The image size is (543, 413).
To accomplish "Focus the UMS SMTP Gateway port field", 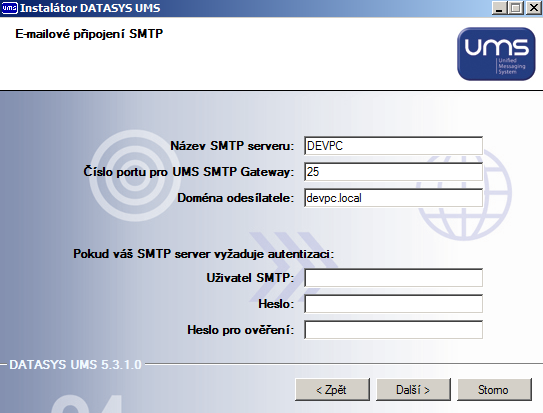I will (x=393, y=172).
